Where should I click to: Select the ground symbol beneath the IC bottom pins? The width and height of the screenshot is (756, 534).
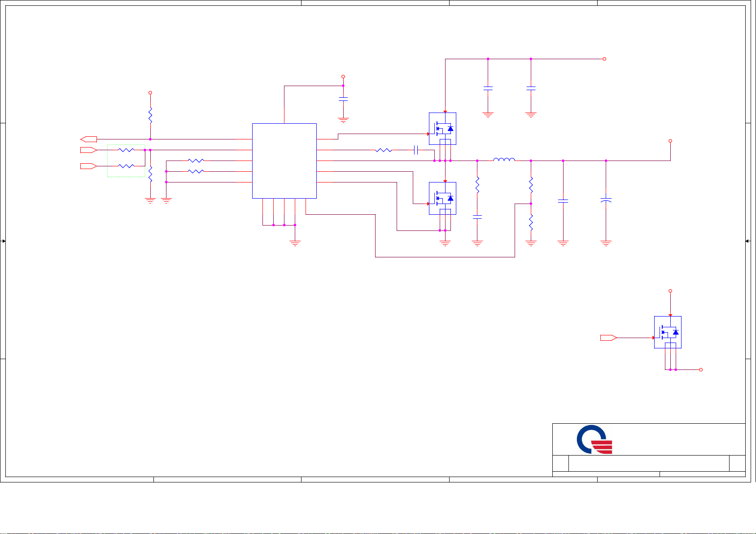point(295,244)
